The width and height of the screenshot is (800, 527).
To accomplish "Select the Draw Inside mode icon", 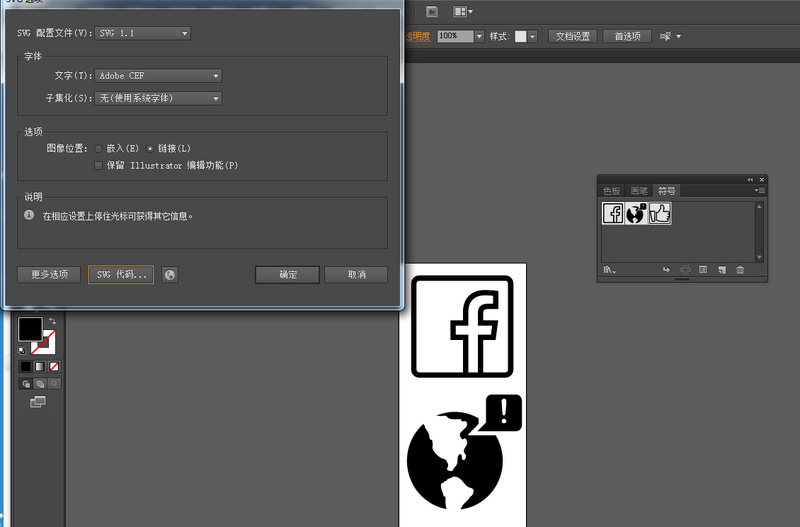I will (x=54, y=384).
